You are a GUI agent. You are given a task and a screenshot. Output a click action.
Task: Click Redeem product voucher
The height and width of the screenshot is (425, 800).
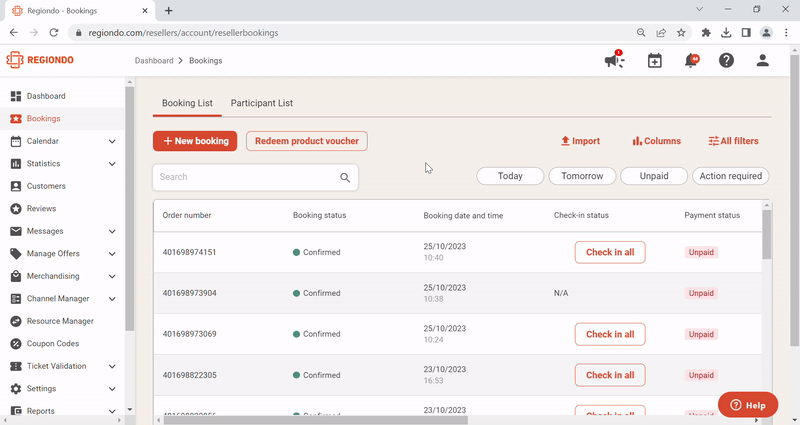(x=306, y=141)
